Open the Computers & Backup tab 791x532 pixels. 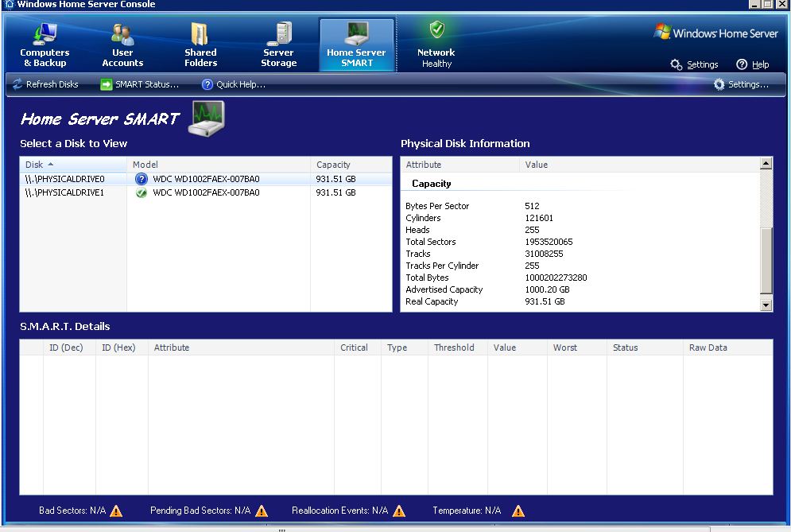45,46
